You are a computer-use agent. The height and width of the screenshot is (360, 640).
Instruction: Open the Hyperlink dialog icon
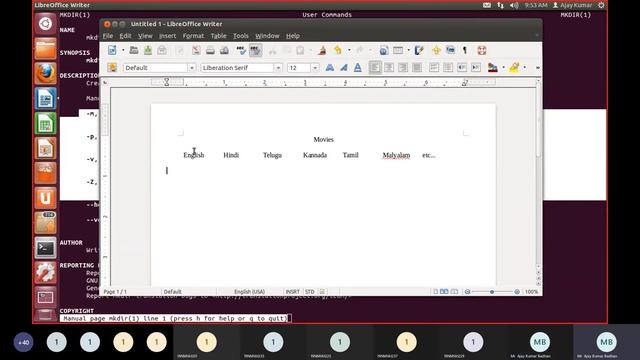(383, 50)
